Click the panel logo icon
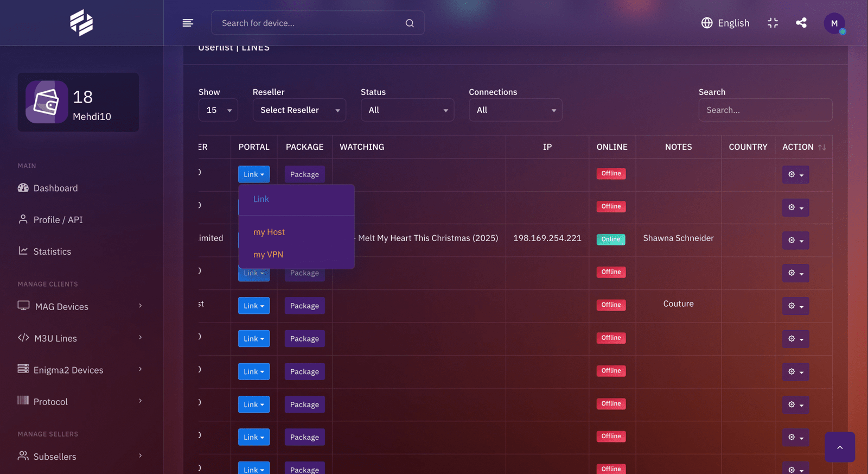 point(81,23)
